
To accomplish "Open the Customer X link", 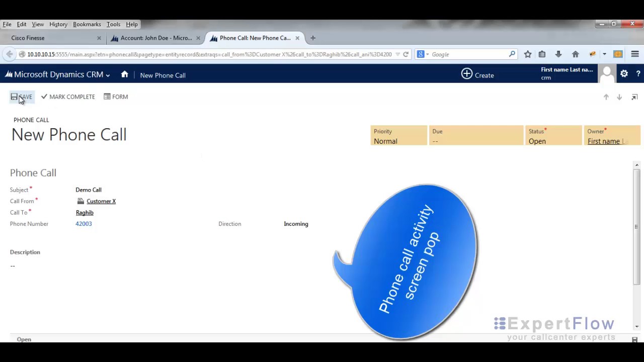I will [x=101, y=201].
